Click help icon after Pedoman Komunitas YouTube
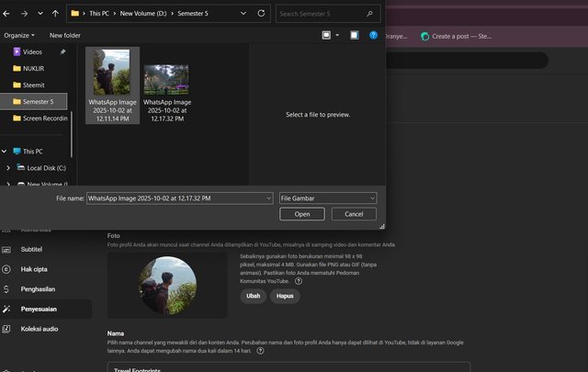588x372 pixels. click(299, 281)
